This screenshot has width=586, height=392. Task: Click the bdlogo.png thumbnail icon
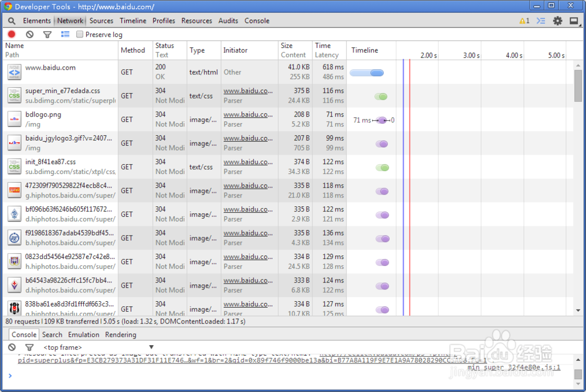(x=14, y=120)
